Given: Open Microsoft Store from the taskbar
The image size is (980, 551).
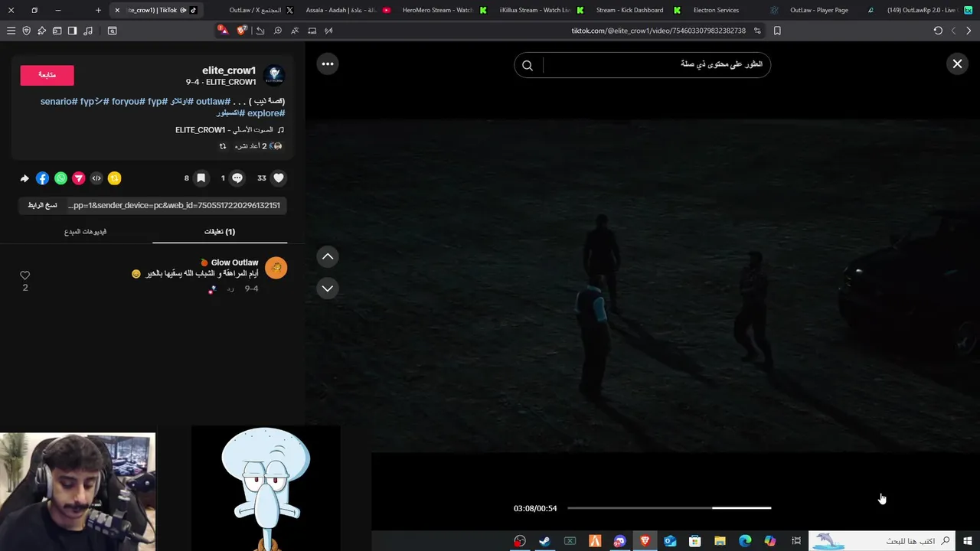Looking at the screenshot, I should (694, 541).
